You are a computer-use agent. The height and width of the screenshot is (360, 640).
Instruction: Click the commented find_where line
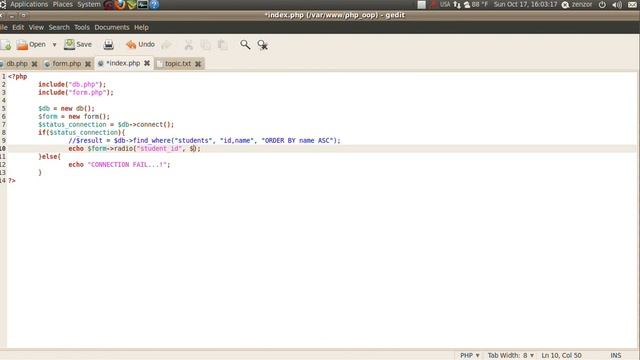click(204, 140)
